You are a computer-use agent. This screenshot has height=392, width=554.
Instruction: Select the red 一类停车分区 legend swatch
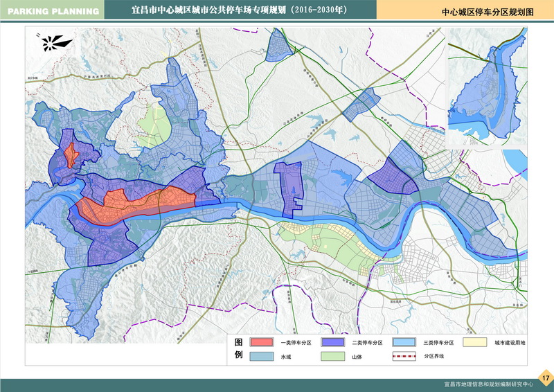tap(261, 342)
